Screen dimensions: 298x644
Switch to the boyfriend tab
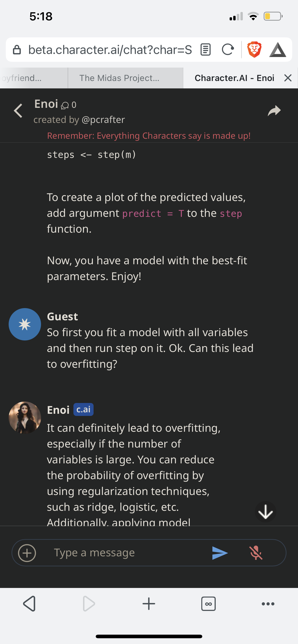click(x=34, y=78)
